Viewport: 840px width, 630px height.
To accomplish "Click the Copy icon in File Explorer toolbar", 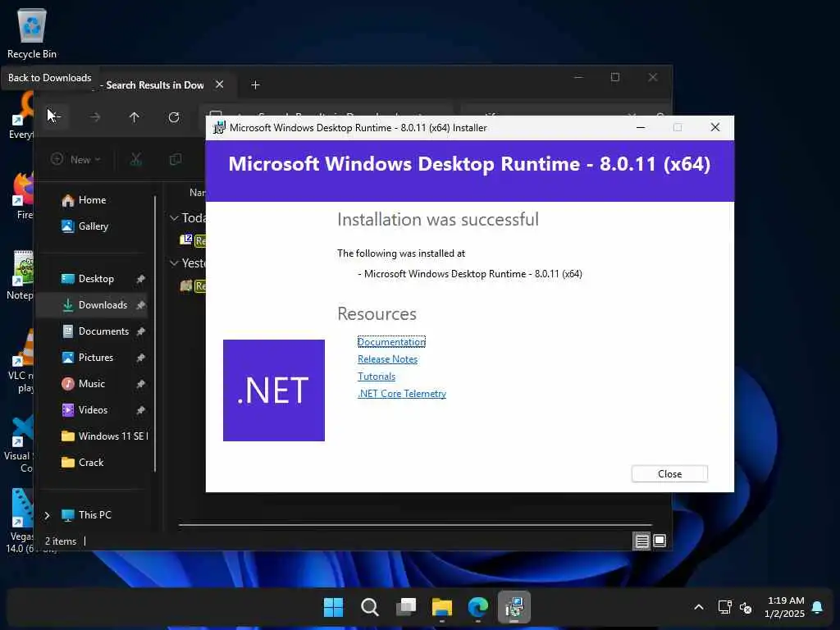I will coord(176,159).
